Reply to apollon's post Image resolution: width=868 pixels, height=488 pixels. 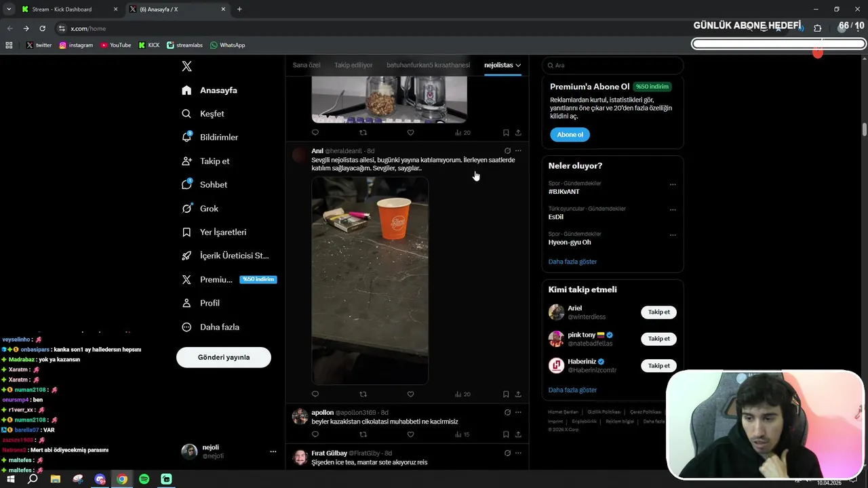[315, 434]
